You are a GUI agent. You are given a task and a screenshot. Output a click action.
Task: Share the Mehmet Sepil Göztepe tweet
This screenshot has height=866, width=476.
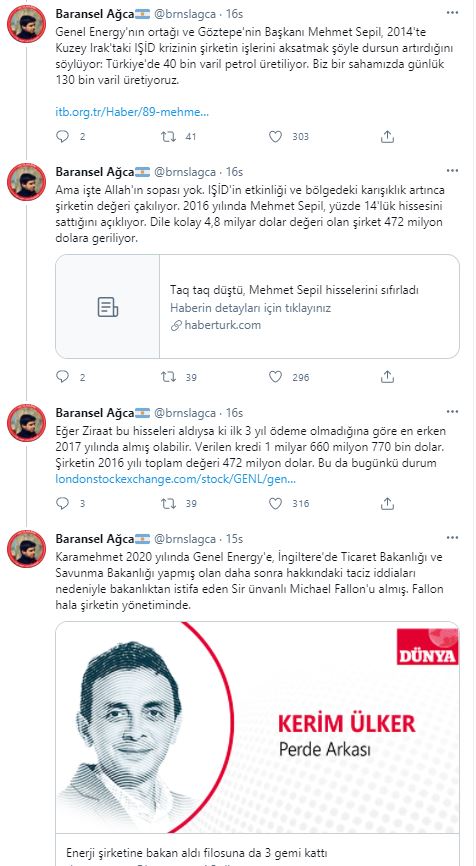(388, 136)
